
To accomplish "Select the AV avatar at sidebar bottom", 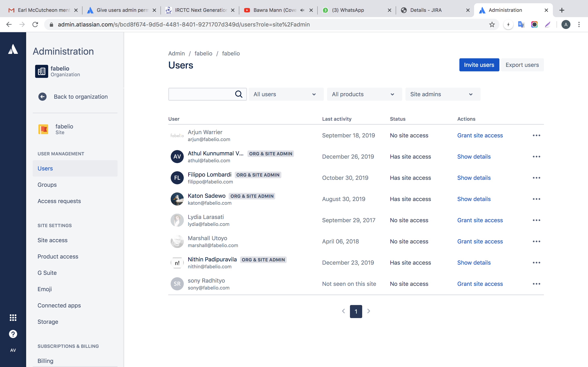I will 13,350.
